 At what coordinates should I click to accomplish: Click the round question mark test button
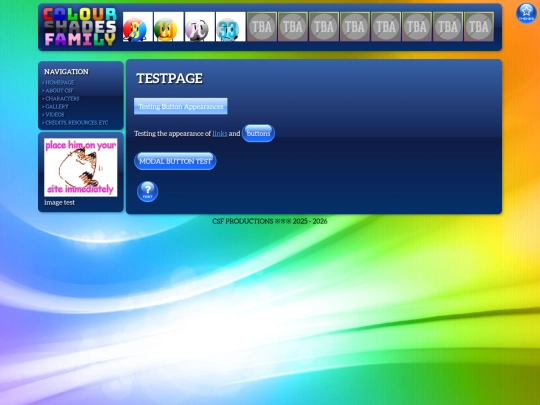click(x=147, y=191)
